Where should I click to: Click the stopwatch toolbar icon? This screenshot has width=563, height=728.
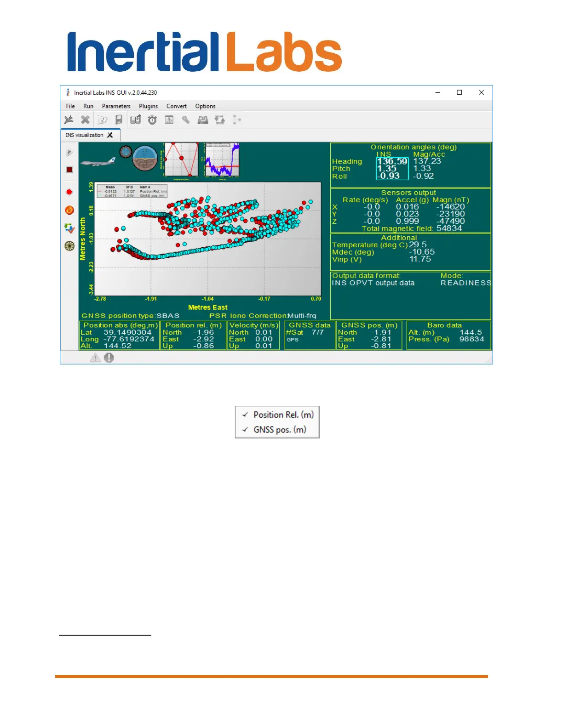click(x=152, y=120)
